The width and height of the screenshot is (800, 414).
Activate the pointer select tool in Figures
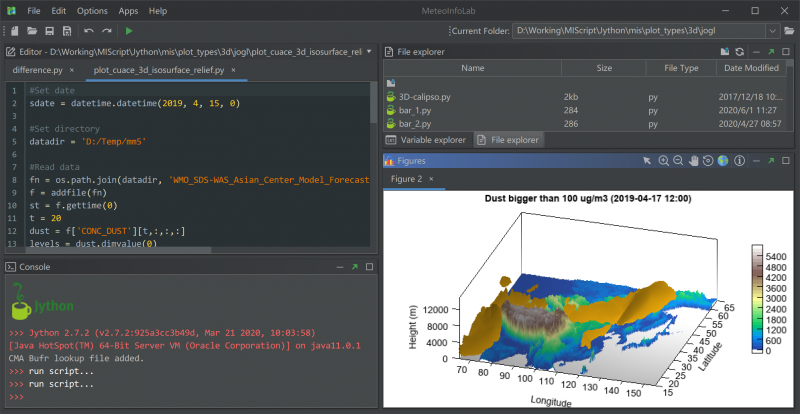tap(648, 161)
